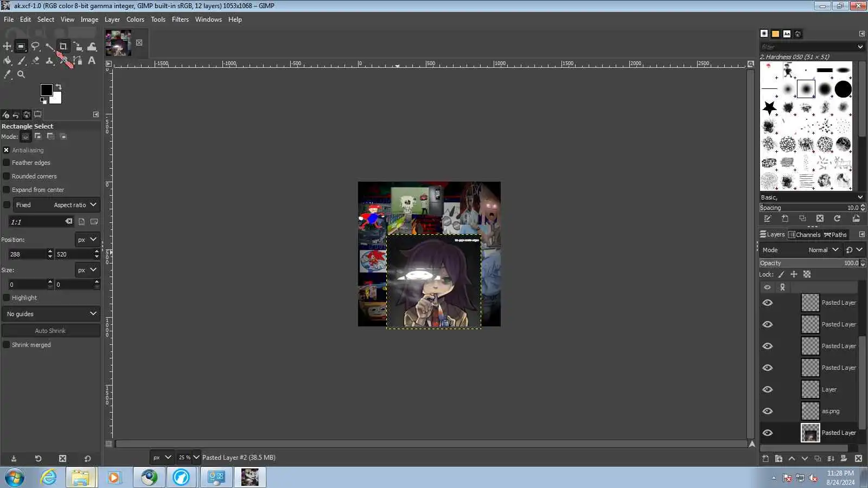Click the Add to selection mode icon
The height and width of the screenshot is (488, 868).
tap(38, 137)
